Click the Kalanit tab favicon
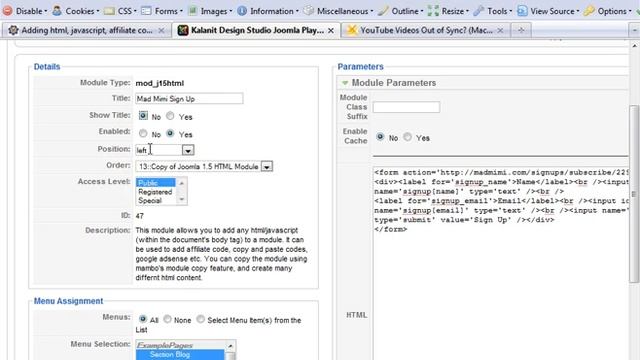The width and height of the screenshot is (640, 360). 183,30
